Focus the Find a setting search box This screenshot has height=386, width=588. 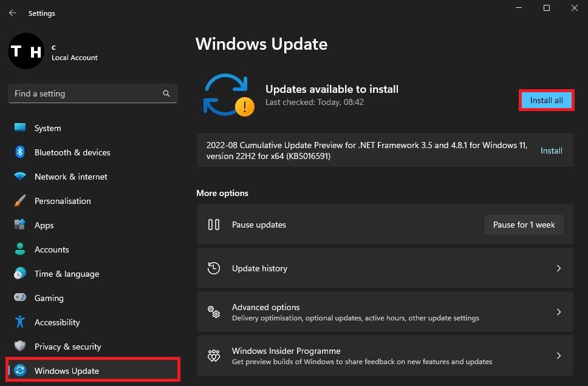(85, 94)
